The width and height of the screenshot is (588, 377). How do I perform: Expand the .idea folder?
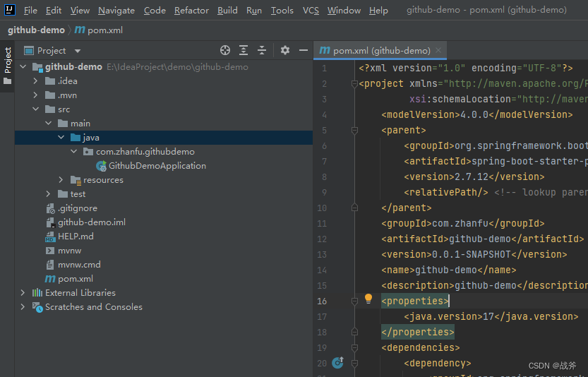click(35, 81)
